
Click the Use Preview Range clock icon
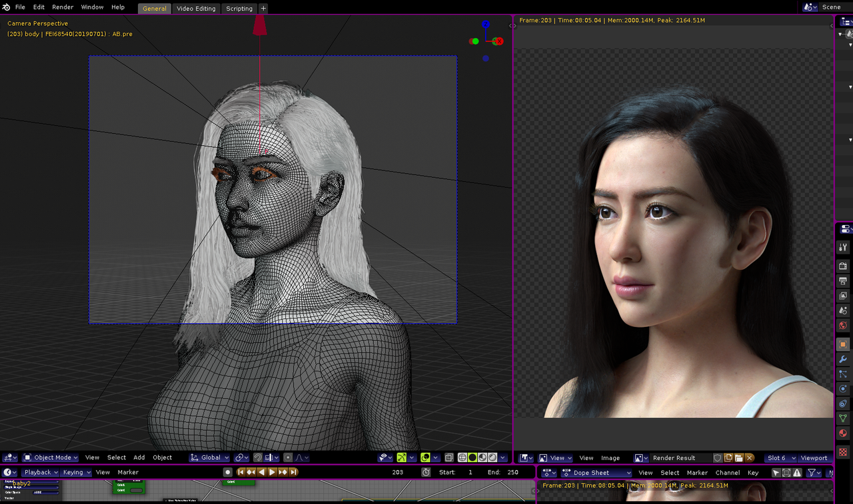click(426, 472)
